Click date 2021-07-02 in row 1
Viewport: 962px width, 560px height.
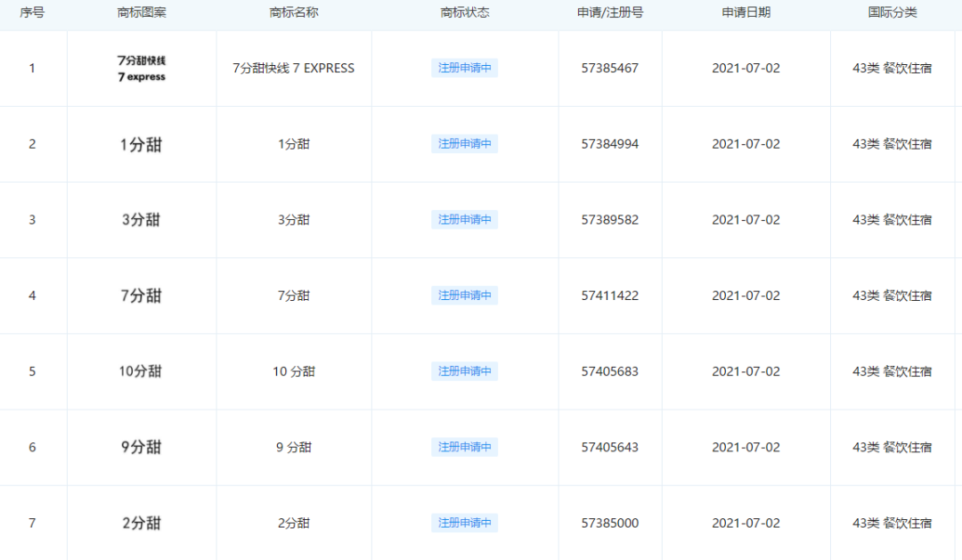tap(746, 68)
